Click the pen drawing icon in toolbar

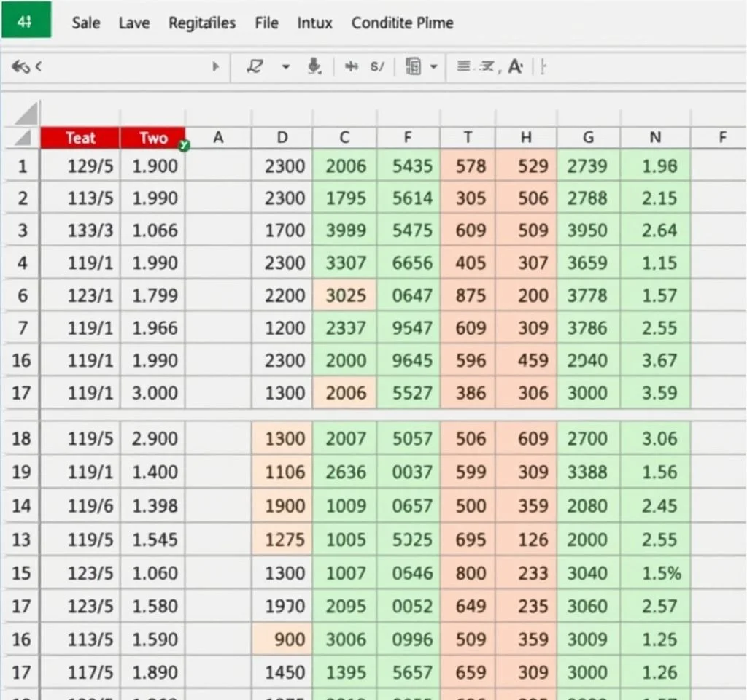[255, 67]
